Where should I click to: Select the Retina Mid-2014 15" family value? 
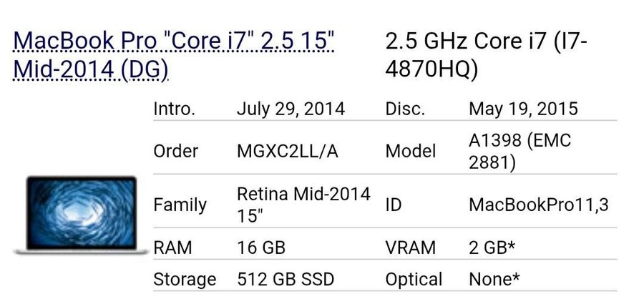coord(304,205)
